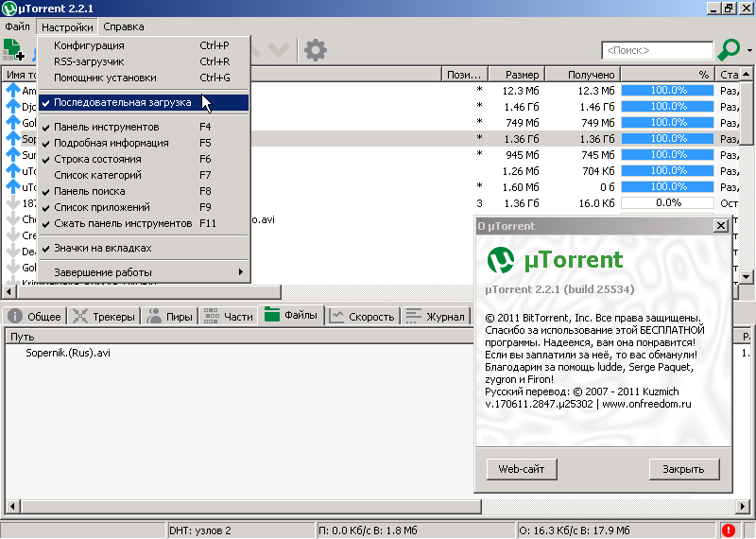
Task: Select Конфигурация from the settings menu
Action: coord(89,44)
